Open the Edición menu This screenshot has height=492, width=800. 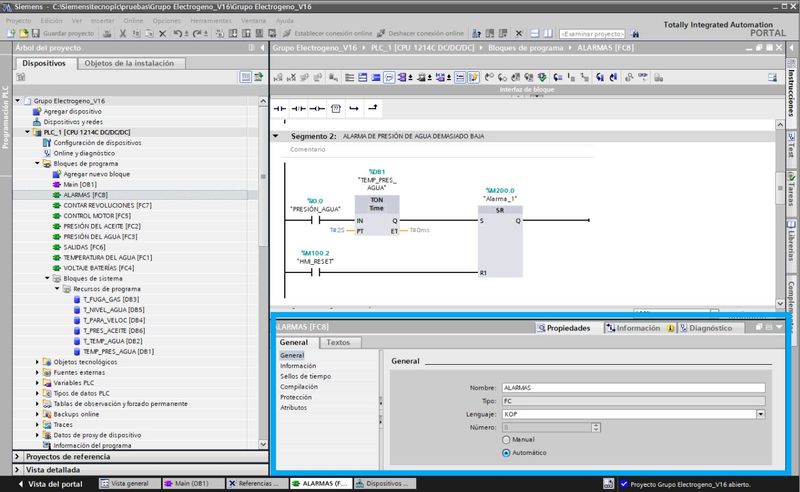pyautogui.click(x=52, y=21)
